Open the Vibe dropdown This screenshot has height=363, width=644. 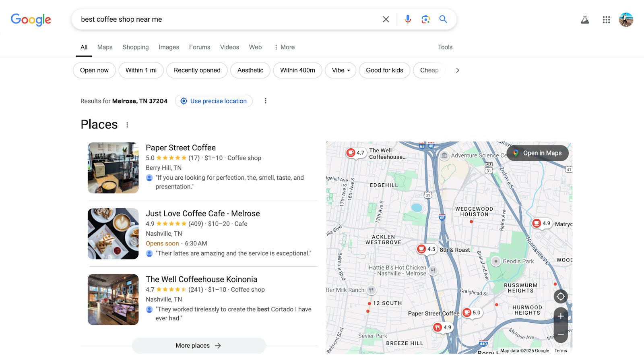(x=340, y=70)
